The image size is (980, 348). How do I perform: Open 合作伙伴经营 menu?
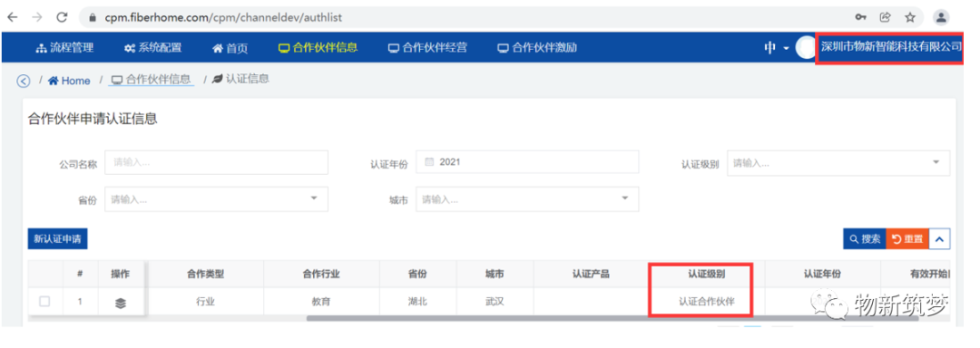tap(428, 48)
